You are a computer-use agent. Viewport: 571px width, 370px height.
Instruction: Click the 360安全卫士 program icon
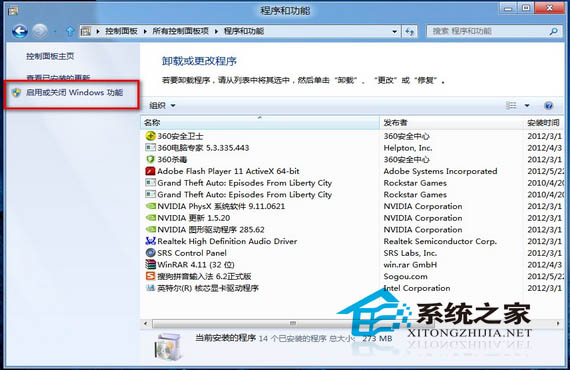coord(150,136)
